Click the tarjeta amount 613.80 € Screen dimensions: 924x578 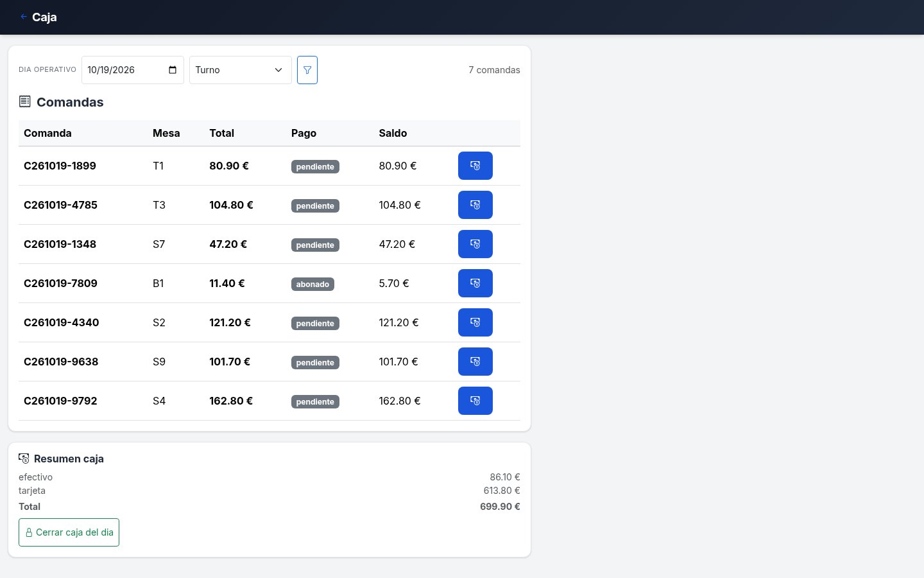(x=502, y=491)
